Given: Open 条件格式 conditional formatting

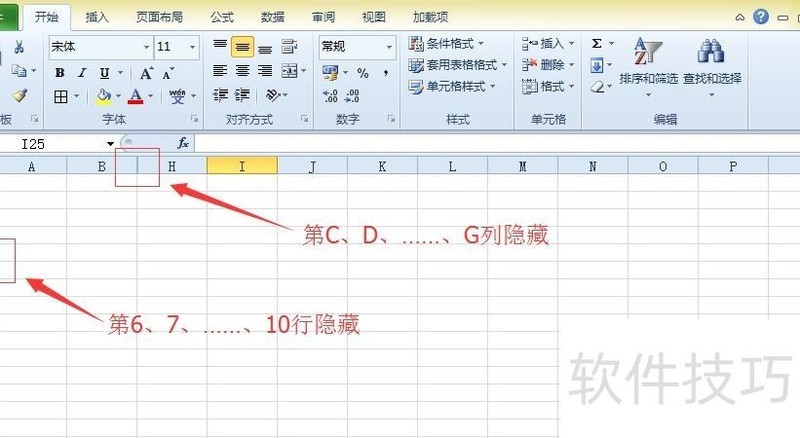Looking at the screenshot, I should click(x=446, y=44).
